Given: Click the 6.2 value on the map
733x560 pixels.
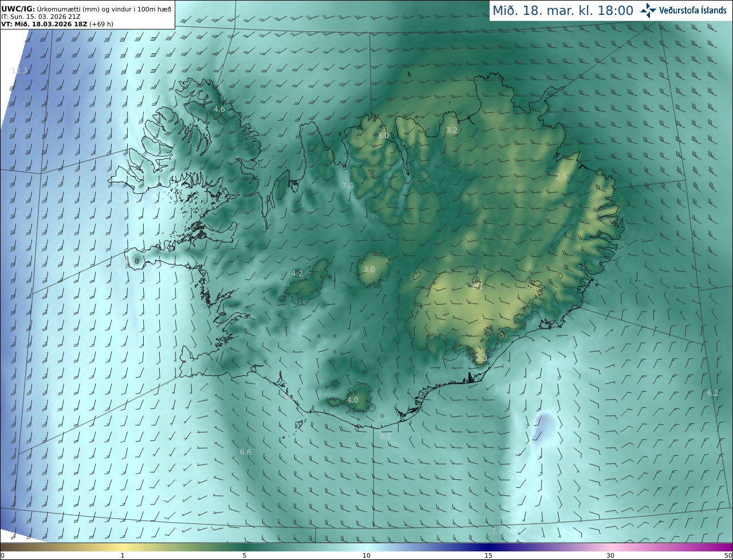Looking at the screenshot, I should coord(712,393).
